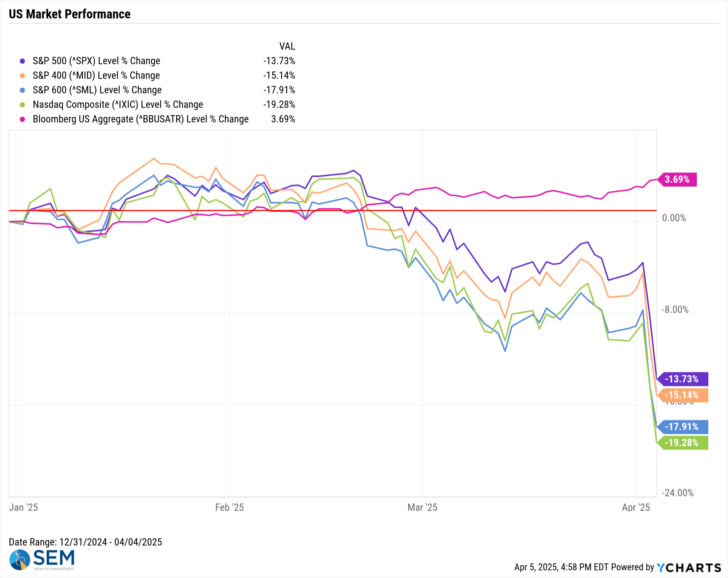
Task: Click the Mar '25 axis label
Action: point(422,507)
